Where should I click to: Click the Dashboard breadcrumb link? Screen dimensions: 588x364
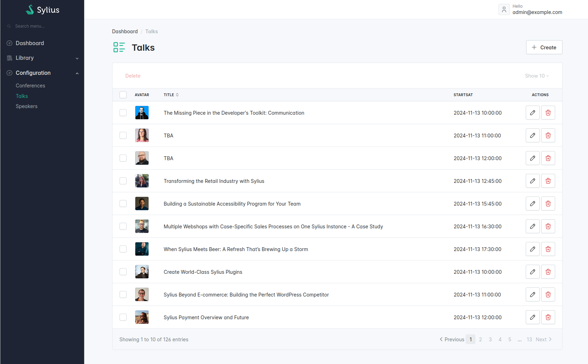(x=125, y=31)
